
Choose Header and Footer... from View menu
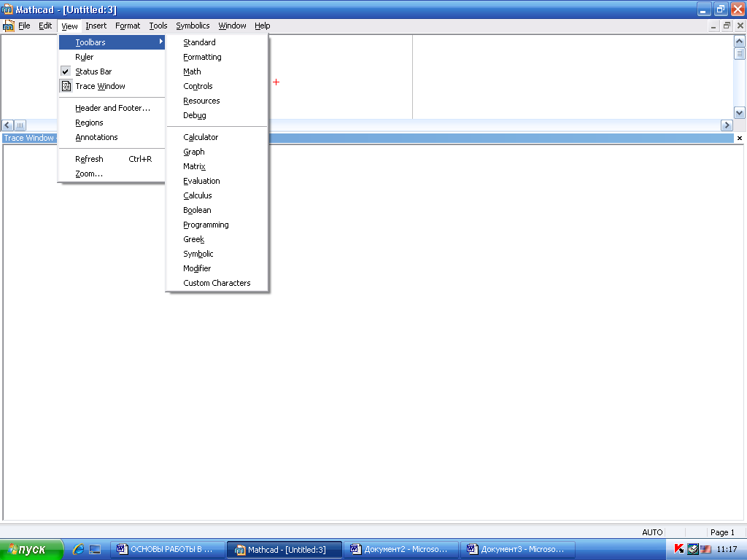[x=112, y=108]
